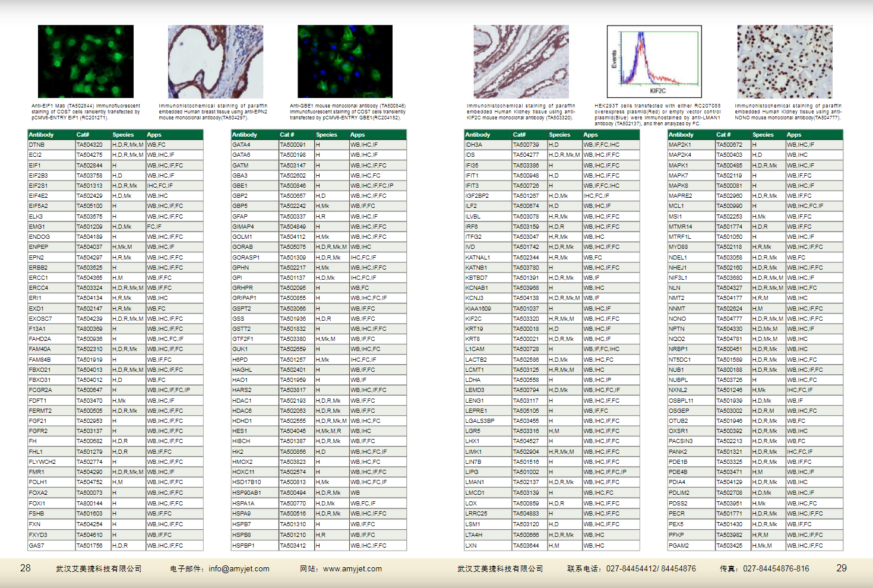Click the anti-KIF2C kidney tissue staining image
Viewport: 873px width, 588px height.
521,61
